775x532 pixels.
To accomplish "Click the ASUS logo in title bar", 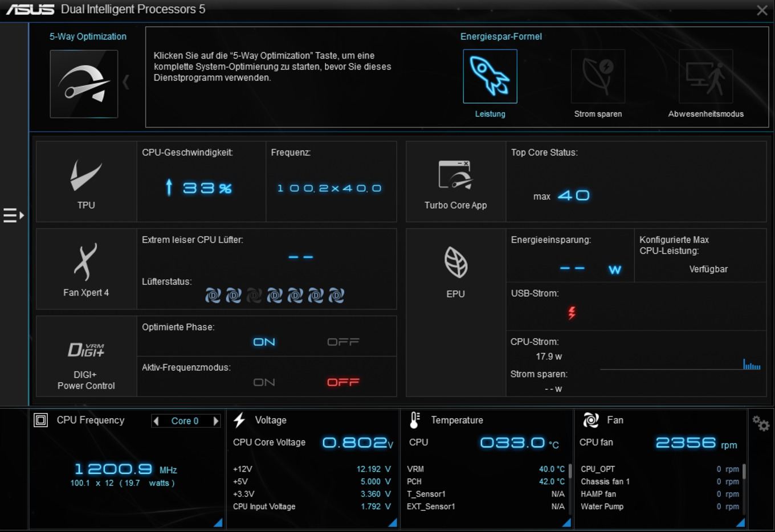I will tap(30, 9).
